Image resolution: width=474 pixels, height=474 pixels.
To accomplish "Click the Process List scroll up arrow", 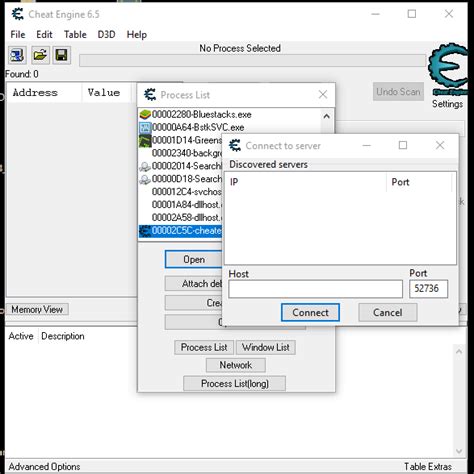I will (x=327, y=116).
